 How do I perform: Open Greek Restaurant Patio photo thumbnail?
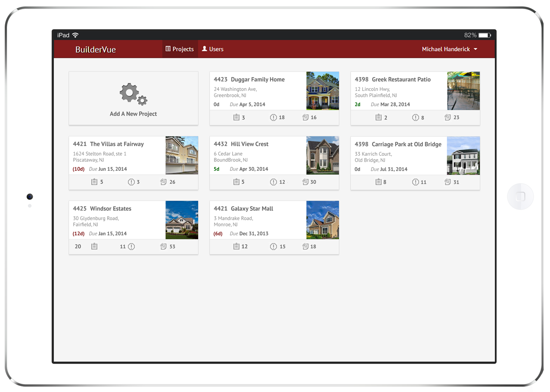(463, 91)
